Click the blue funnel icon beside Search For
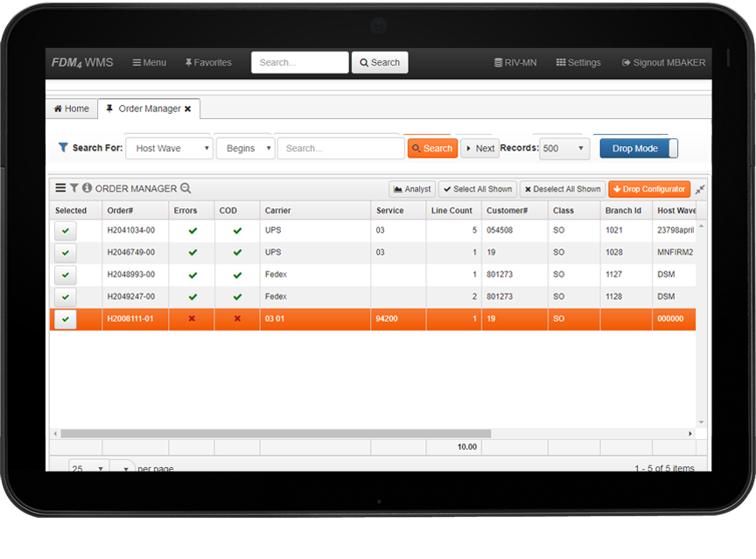The width and height of the screenshot is (756, 559). pyautogui.click(x=63, y=148)
